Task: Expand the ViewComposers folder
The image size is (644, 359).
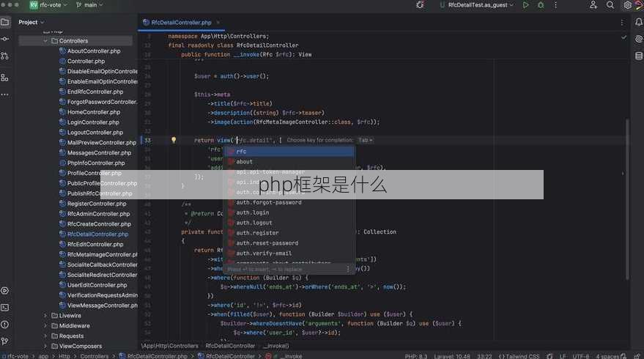Action: pyautogui.click(x=45, y=347)
